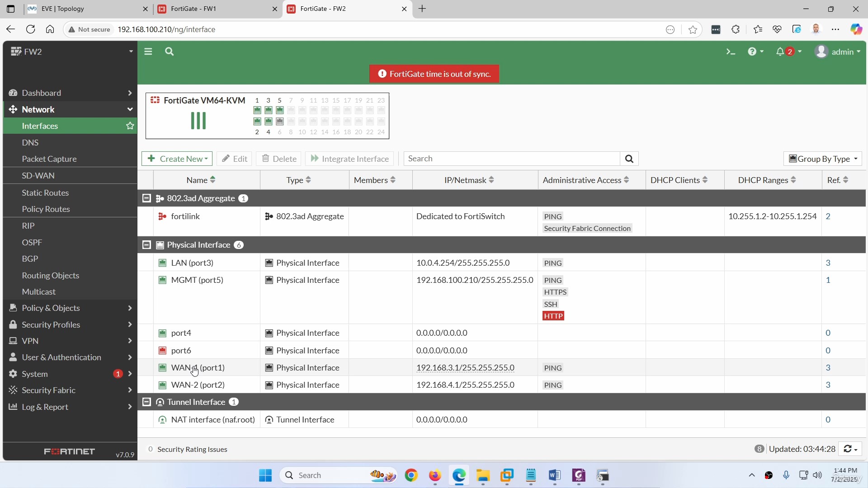Open the notifications bell with 2 alerts
Viewport: 868px width, 488px height.
tap(789, 52)
